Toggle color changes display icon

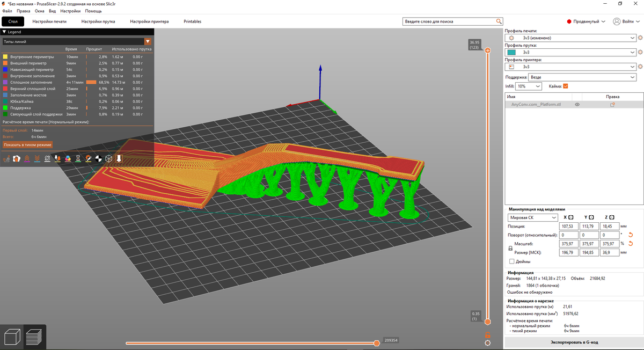pos(68,158)
